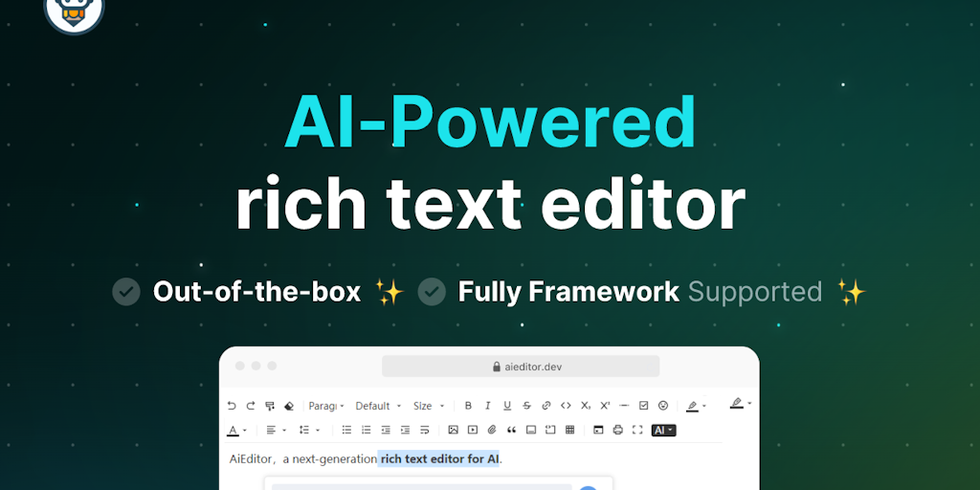Toggle fullscreen mode in the editor toolbar
The height and width of the screenshot is (490, 980).
(637, 431)
